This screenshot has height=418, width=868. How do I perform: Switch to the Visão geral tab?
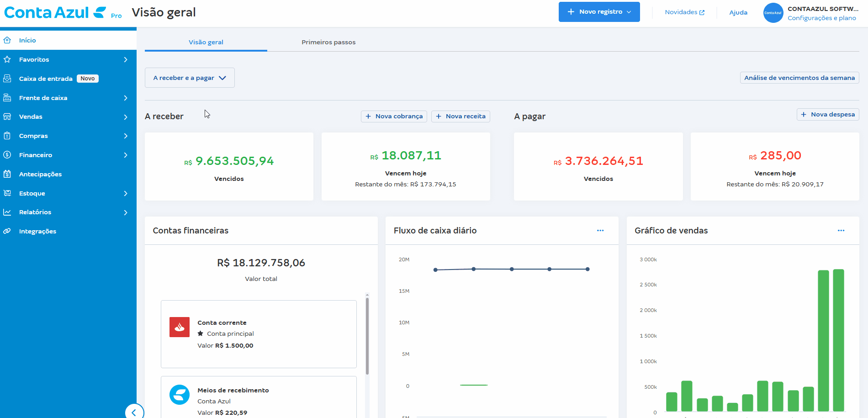206,42
